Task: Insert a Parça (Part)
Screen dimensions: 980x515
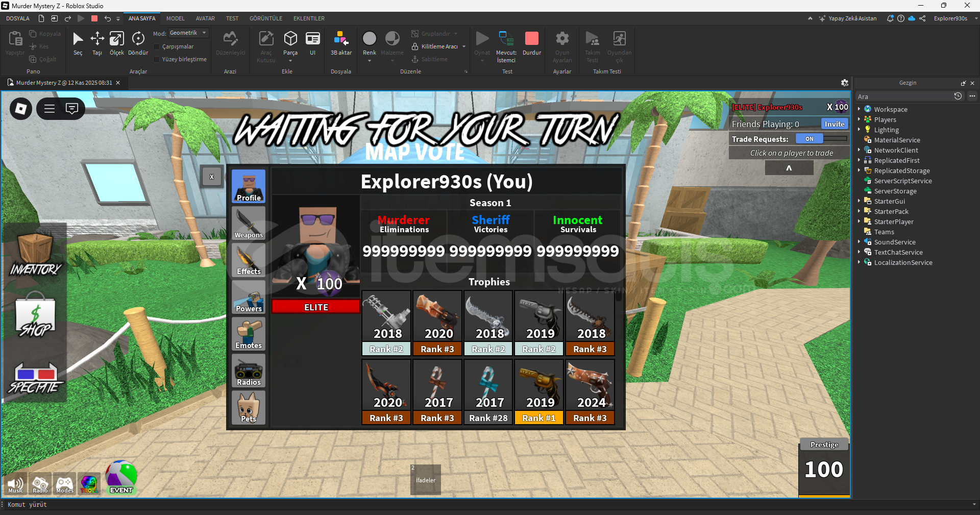Action: point(290,43)
